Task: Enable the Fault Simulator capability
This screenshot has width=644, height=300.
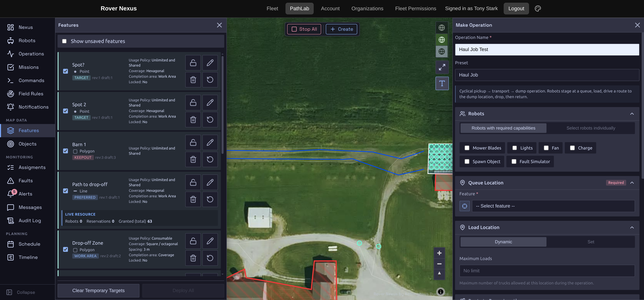Action: pyautogui.click(x=514, y=162)
